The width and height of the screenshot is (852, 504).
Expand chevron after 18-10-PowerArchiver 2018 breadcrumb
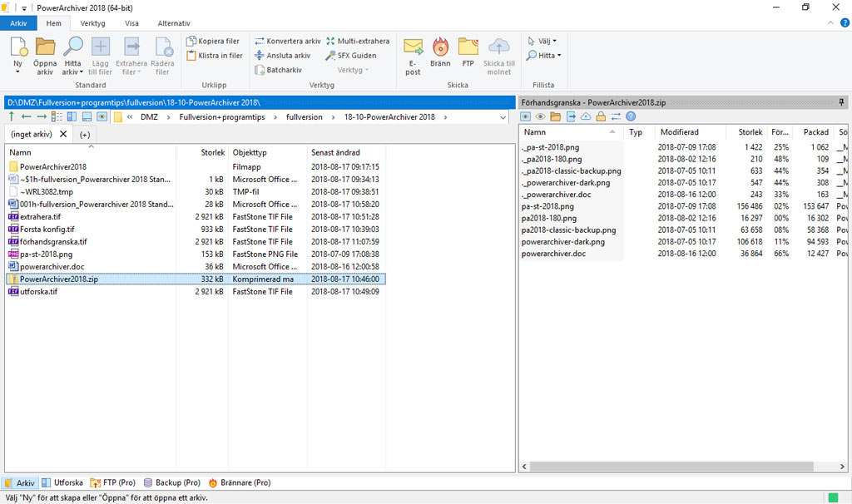coord(446,117)
